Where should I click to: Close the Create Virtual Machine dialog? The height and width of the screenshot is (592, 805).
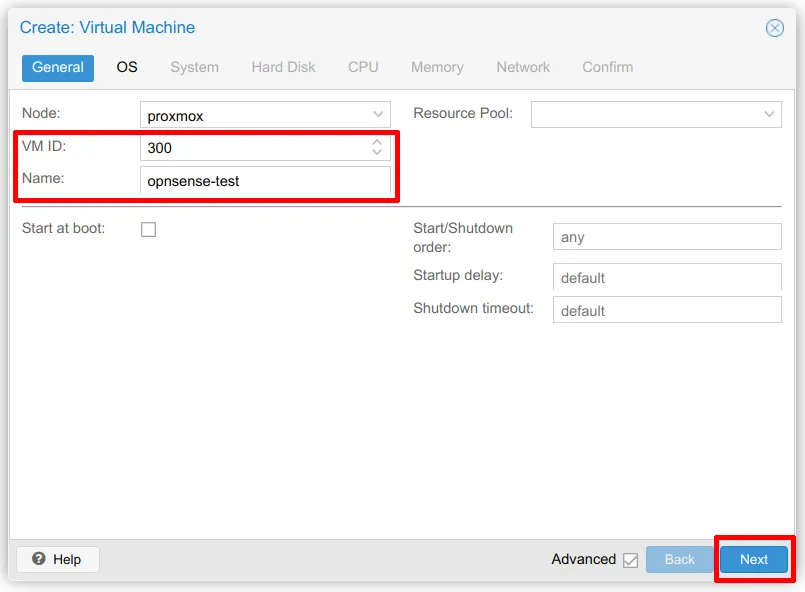tap(774, 28)
